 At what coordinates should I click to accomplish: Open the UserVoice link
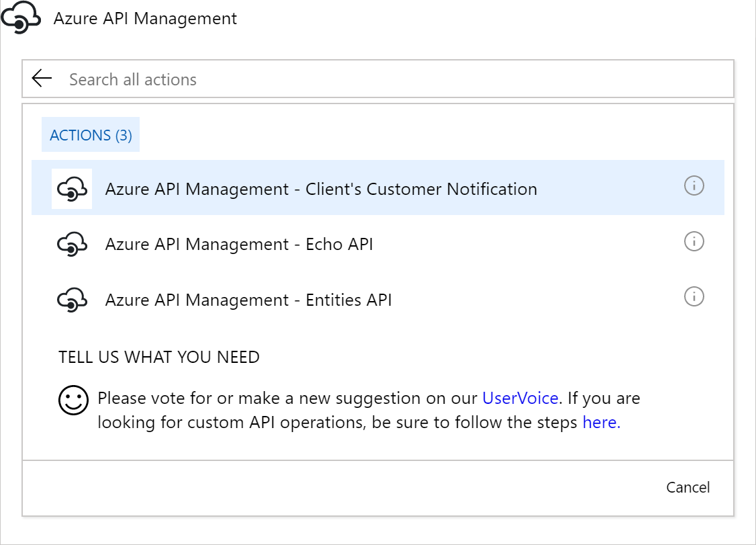pos(520,399)
